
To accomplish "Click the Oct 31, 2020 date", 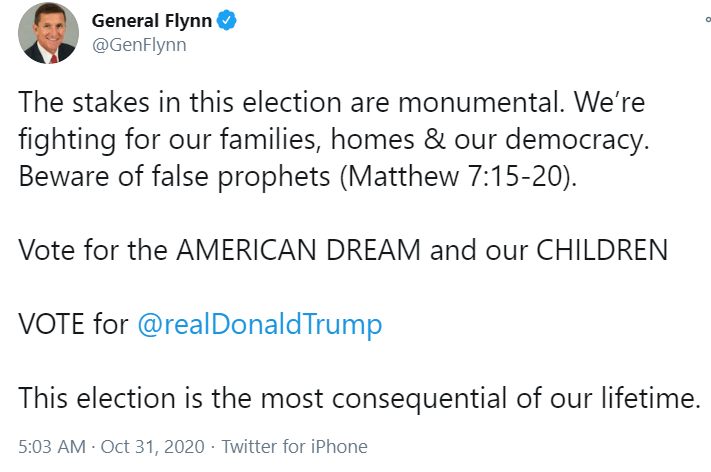I will coord(152,447).
